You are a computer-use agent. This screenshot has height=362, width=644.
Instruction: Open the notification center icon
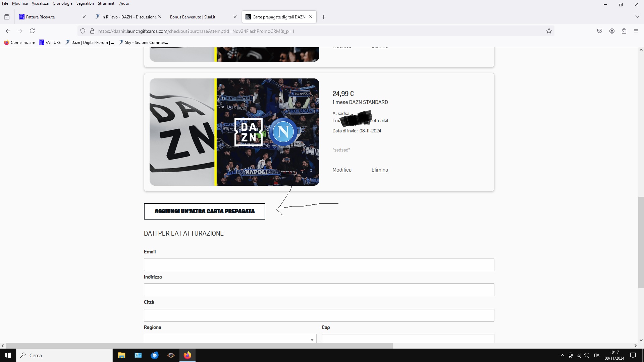[x=633, y=355]
